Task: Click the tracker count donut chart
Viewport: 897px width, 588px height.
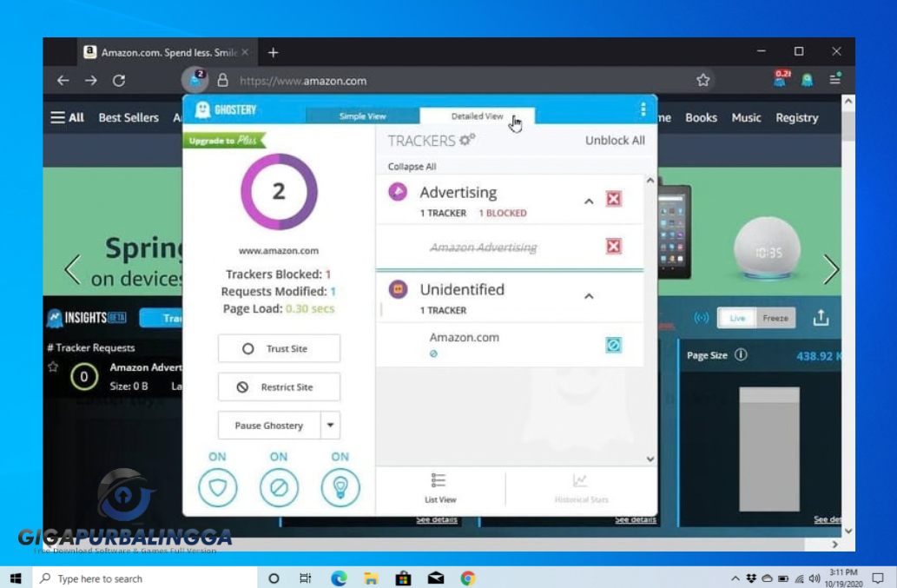Action: (x=279, y=192)
